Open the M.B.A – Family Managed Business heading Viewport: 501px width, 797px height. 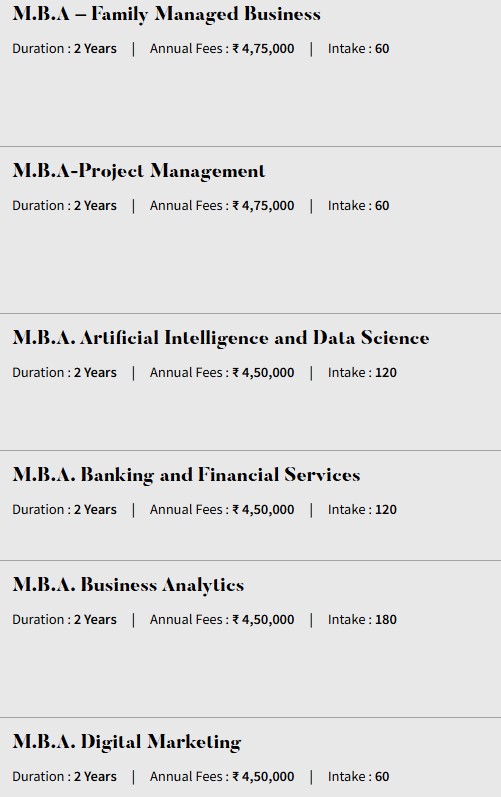pyautogui.click(x=166, y=14)
